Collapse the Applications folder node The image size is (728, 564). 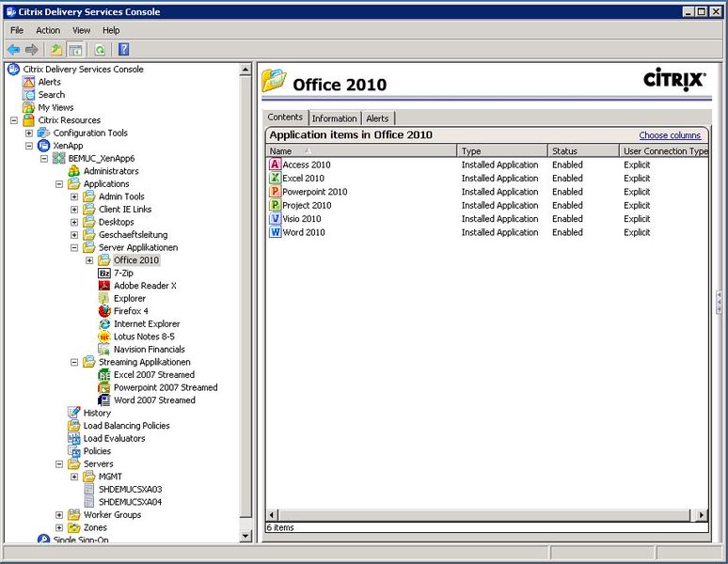click(x=59, y=184)
